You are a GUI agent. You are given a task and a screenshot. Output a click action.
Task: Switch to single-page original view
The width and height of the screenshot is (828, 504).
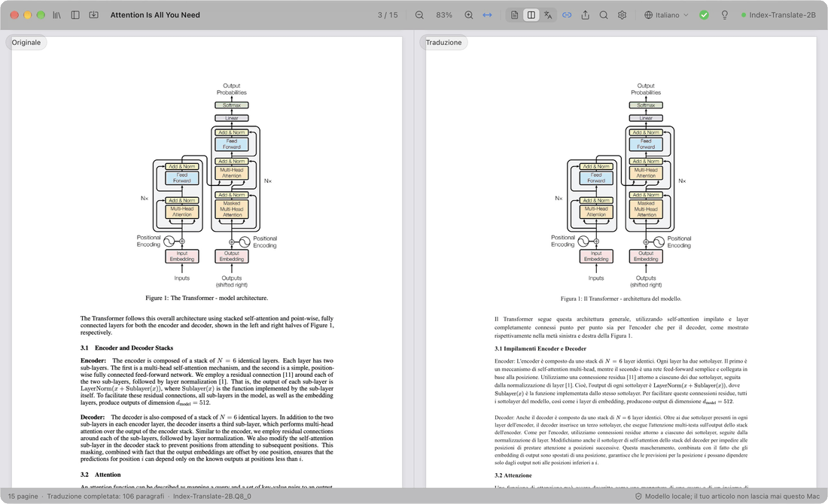point(514,15)
